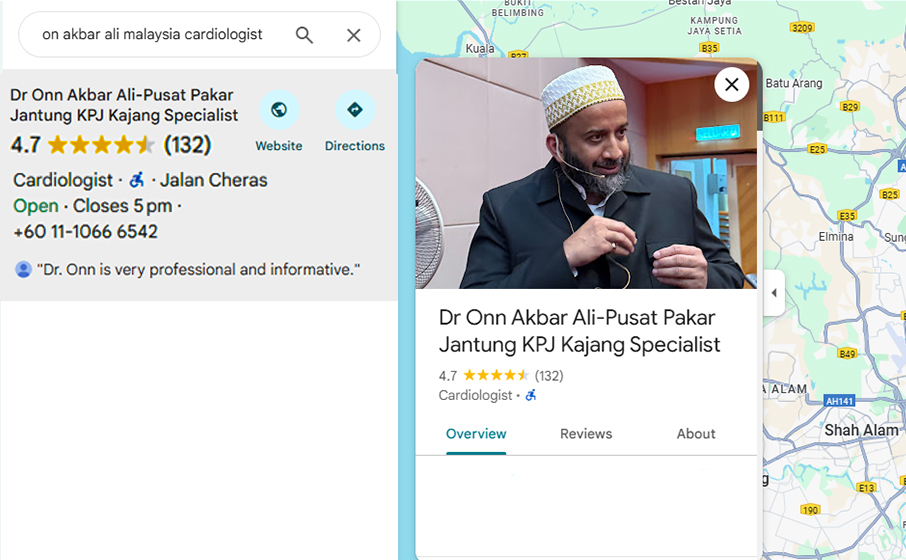
Task: Open the Website globe icon
Action: (x=279, y=110)
